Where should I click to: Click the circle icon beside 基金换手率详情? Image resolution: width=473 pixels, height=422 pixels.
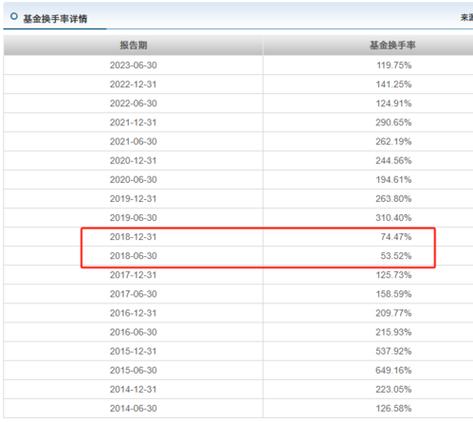point(14,16)
